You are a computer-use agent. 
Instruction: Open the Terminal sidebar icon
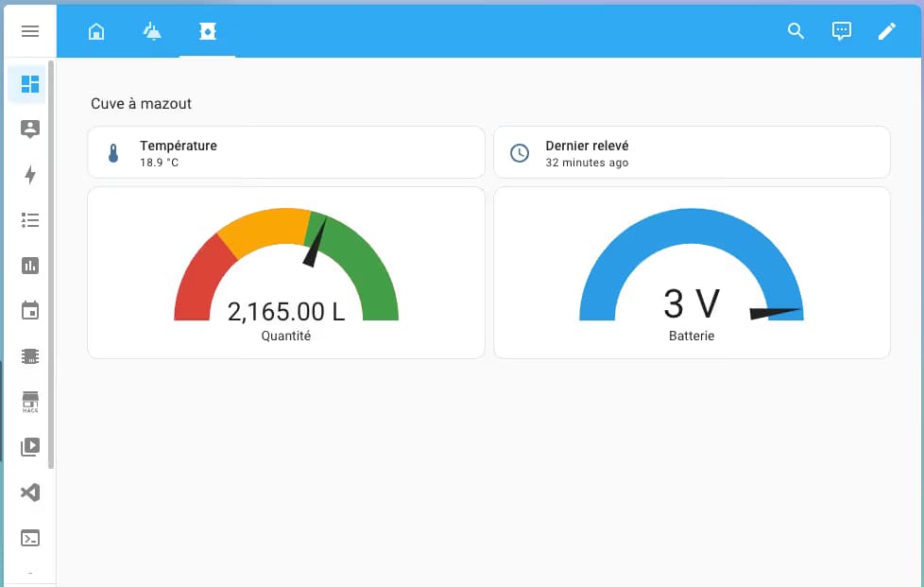[30, 538]
